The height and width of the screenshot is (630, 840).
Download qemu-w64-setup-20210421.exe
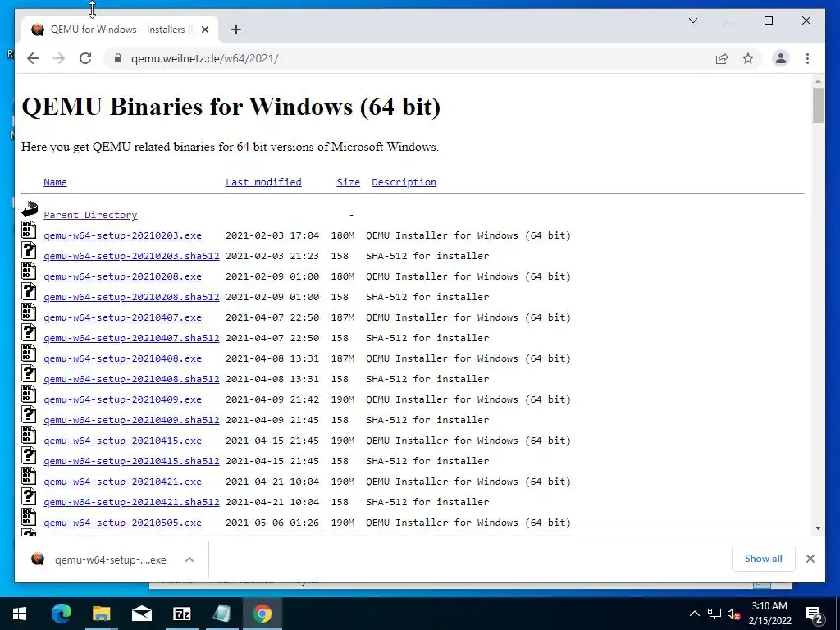pyautogui.click(x=123, y=482)
